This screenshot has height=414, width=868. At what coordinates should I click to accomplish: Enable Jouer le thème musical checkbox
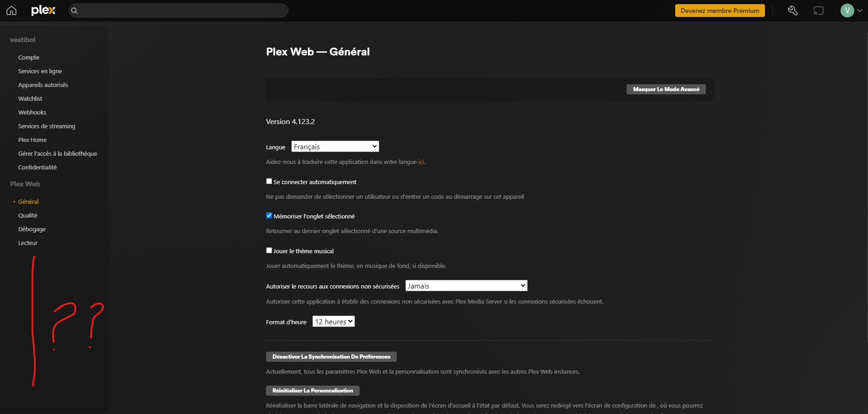[269, 251]
